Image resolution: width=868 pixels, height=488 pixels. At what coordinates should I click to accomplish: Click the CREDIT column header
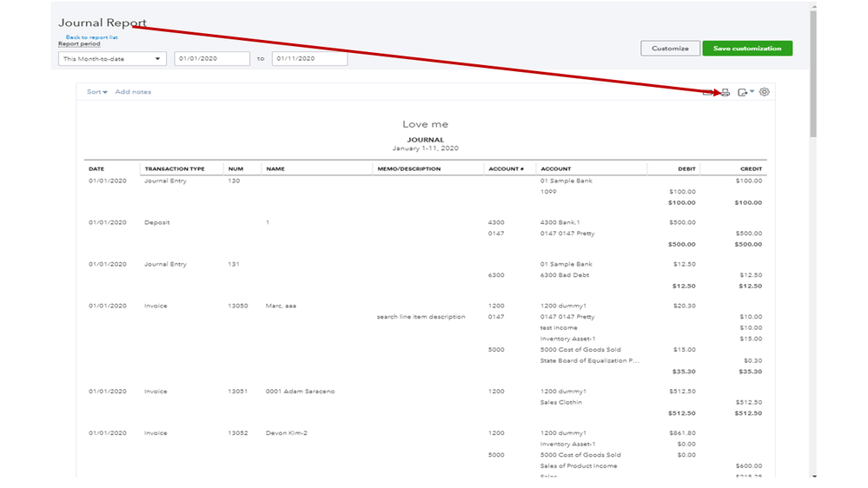coord(752,168)
